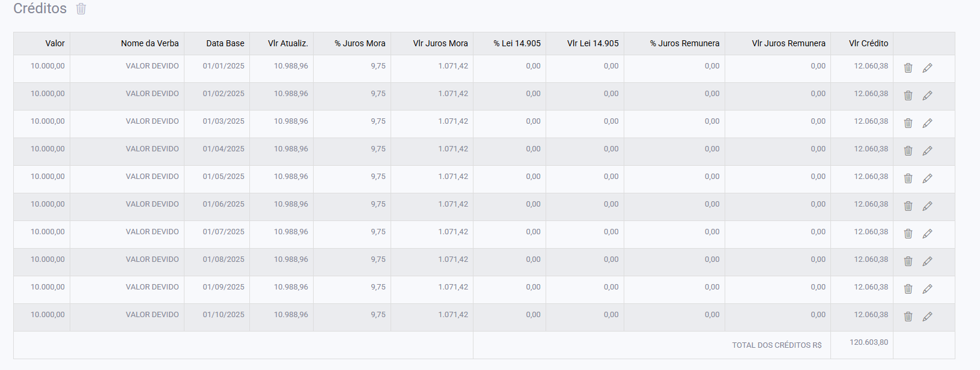Click the Vlr Crédito column header

point(868,43)
